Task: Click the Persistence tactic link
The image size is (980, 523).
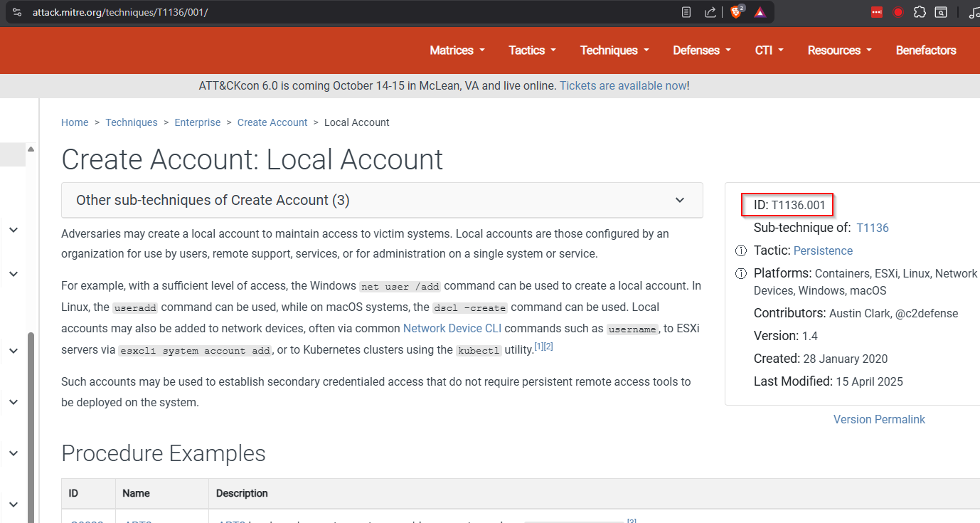Action: [x=823, y=250]
